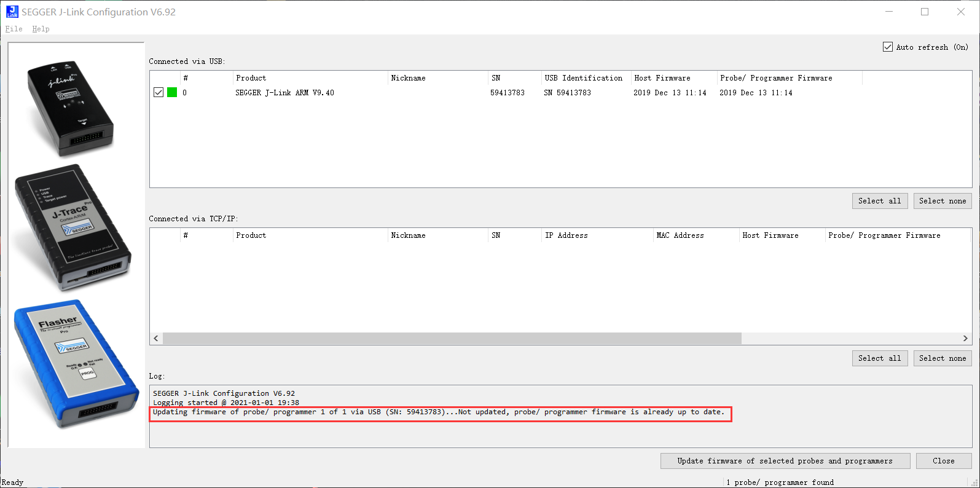The image size is (980, 488).
Task: Open the File menu
Action: pyautogui.click(x=14, y=29)
